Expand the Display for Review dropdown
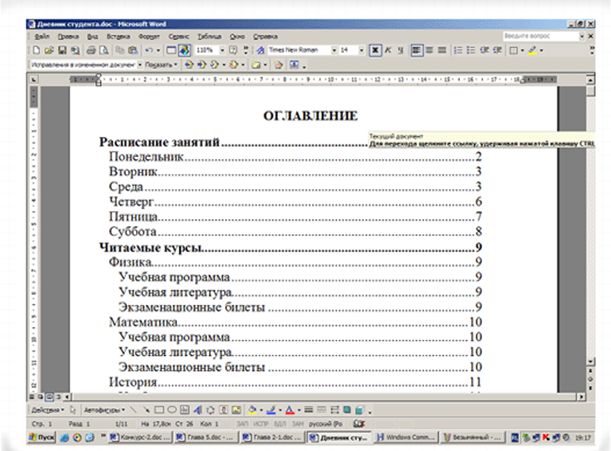 (140, 65)
